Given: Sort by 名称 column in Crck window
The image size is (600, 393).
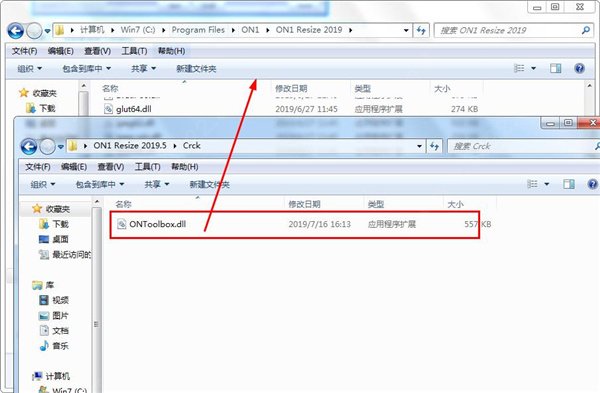Looking at the screenshot, I should 123,204.
